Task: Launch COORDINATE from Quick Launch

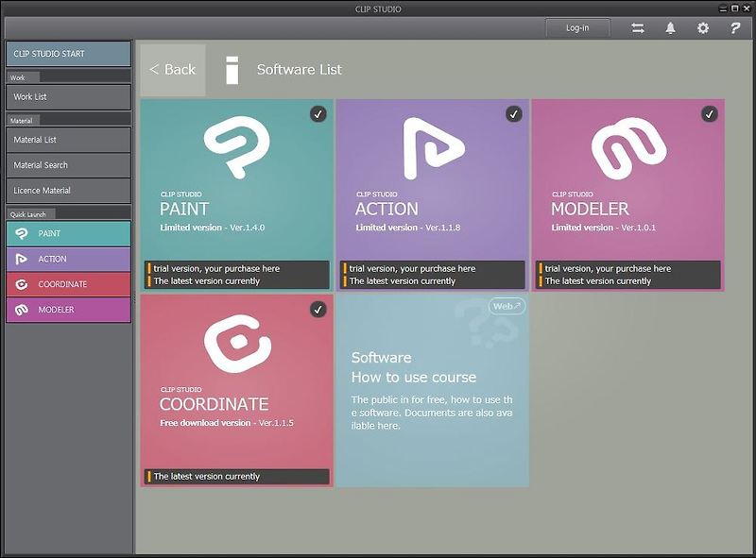Action: [x=68, y=284]
